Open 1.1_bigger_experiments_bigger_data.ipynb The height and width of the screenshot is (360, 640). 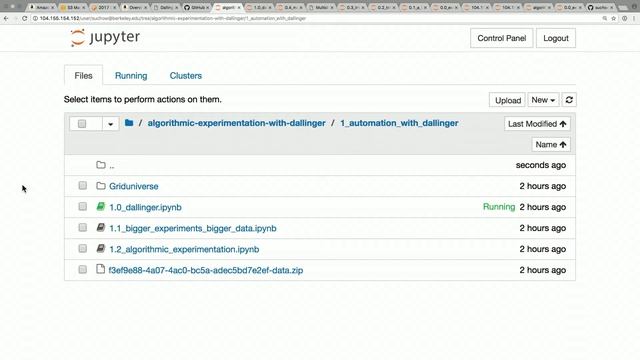[x=193, y=228]
